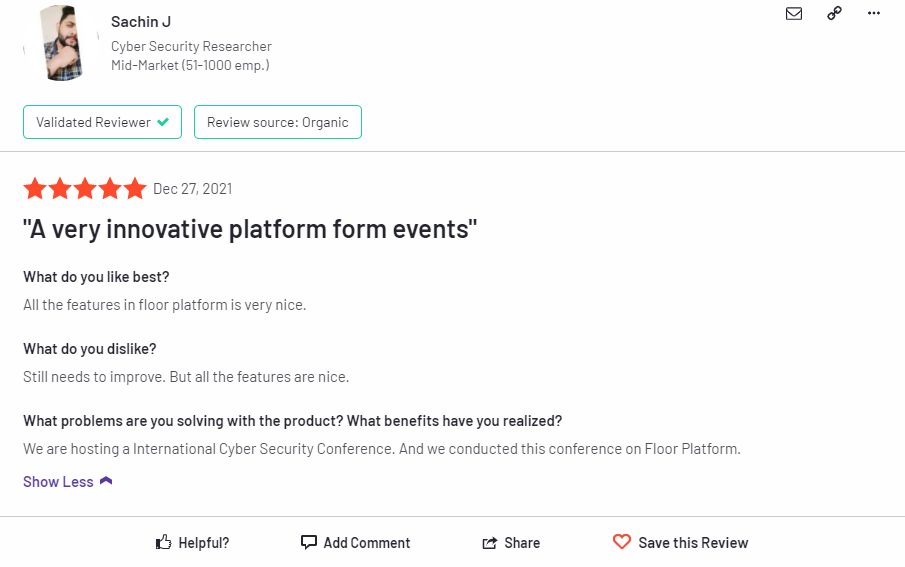Click the speech bubble comment icon
This screenshot has width=905, height=567.
point(309,542)
